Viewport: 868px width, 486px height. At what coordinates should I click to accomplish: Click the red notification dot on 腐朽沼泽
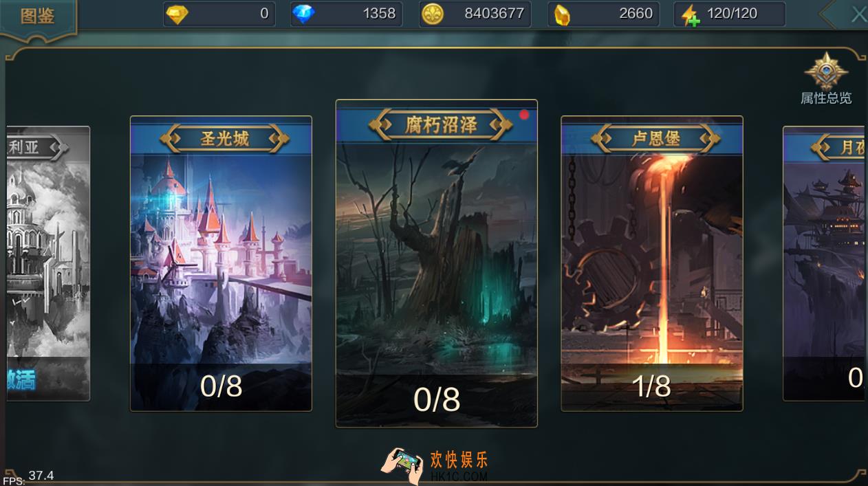tap(524, 115)
